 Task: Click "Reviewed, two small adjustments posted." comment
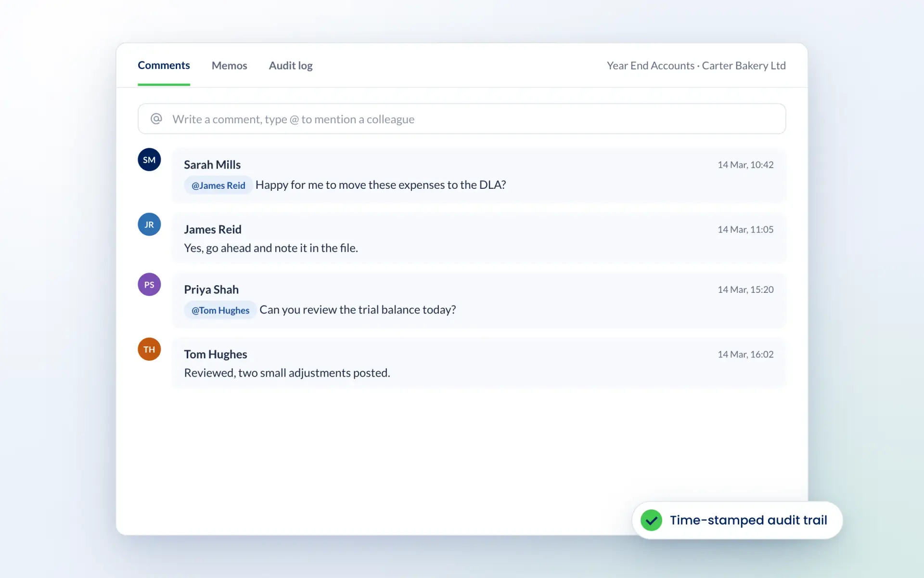click(287, 373)
